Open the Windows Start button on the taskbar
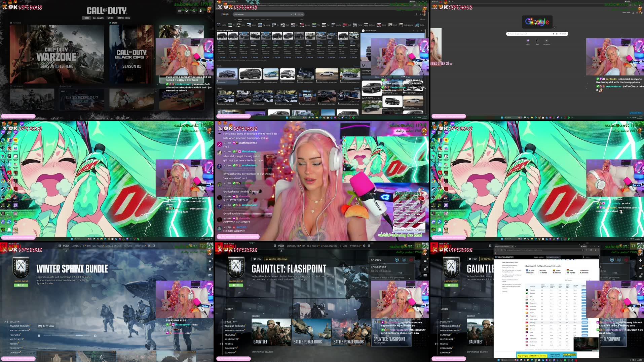 click(287, 118)
